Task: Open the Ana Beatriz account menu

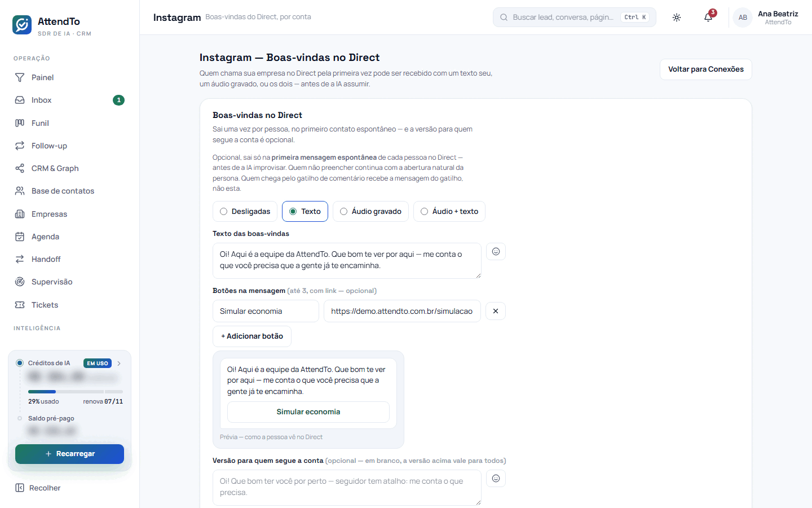Action: pyautogui.click(x=766, y=17)
